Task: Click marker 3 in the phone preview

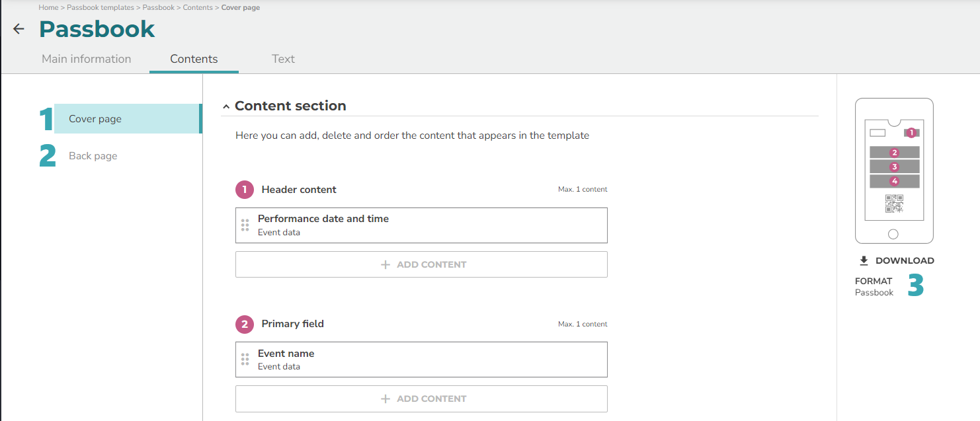Action: (x=895, y=167)
